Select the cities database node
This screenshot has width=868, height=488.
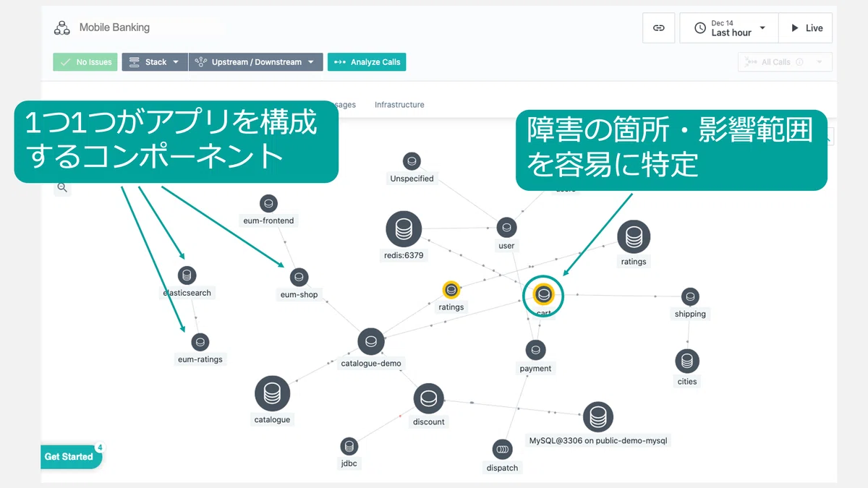pos(687,361)
